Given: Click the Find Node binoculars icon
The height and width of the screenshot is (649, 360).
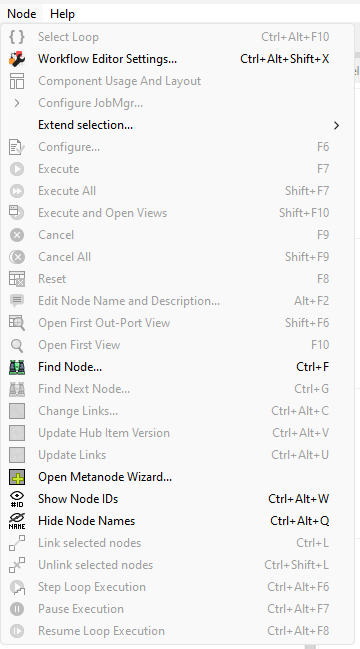Looking at the screenshot, I should [17, 367].
